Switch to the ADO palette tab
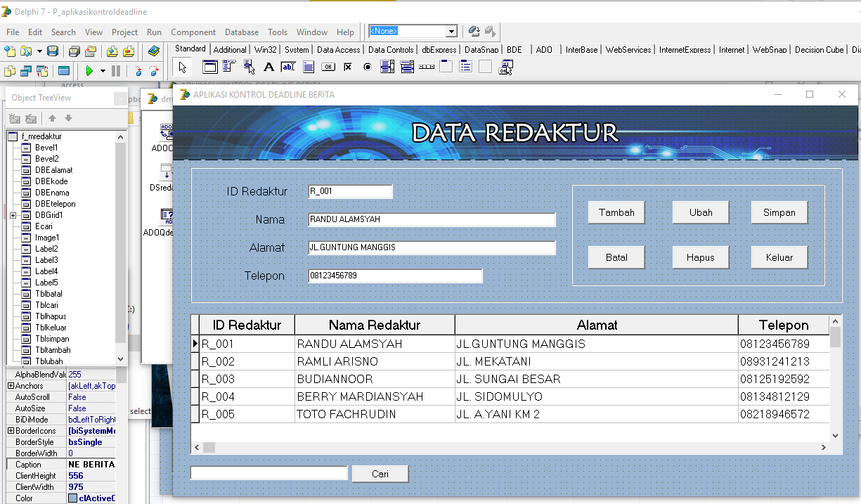Image resolution: width=861 pixels, height=504 pixels. [x=544, y=50]
